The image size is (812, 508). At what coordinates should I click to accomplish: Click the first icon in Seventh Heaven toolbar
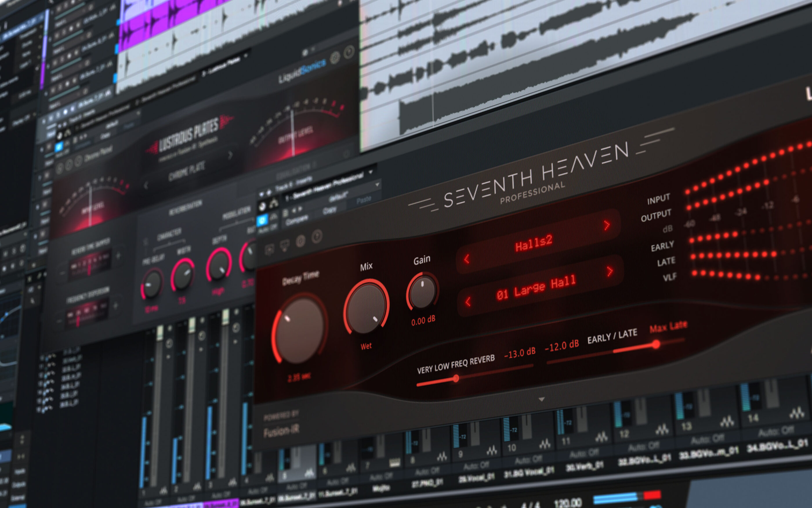(269, 250)
